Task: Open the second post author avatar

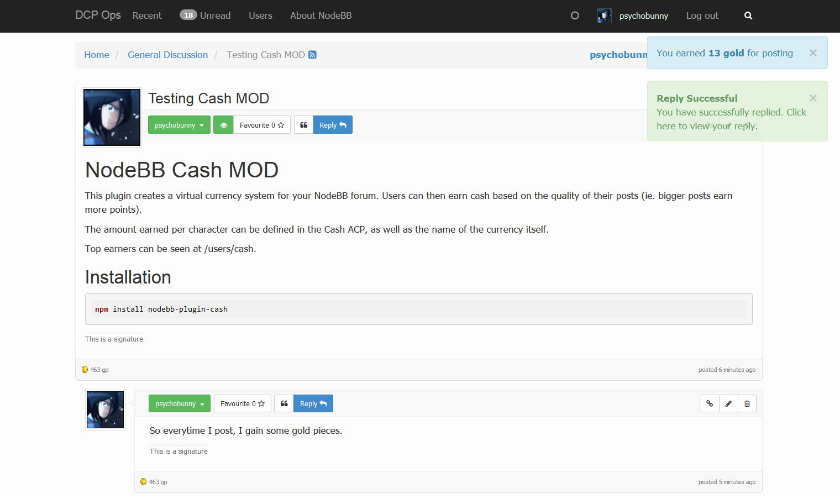Action: tap(106, 410)
